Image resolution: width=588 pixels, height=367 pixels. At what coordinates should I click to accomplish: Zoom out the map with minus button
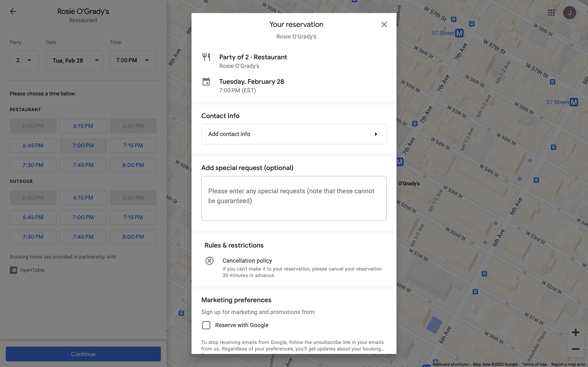point(575,349)
